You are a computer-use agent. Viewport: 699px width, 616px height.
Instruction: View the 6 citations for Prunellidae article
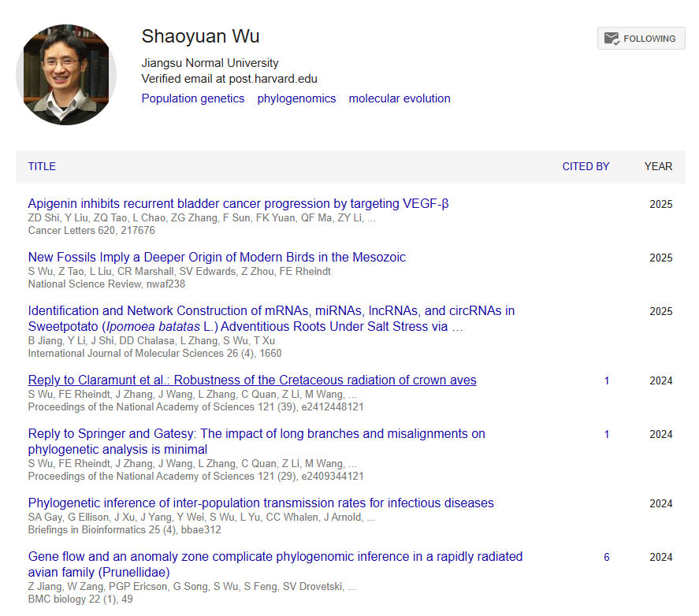606,557
